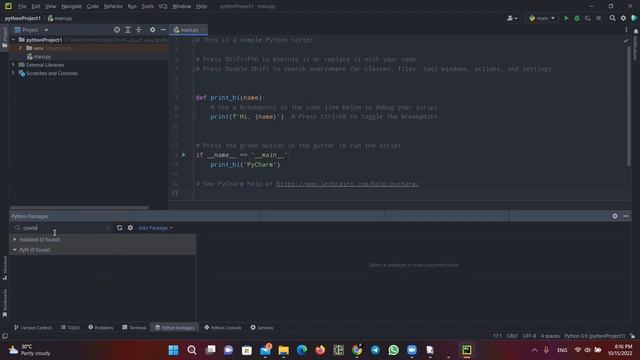Open the Refactor menu
The image size is (640, 360).
pos(113,6)
